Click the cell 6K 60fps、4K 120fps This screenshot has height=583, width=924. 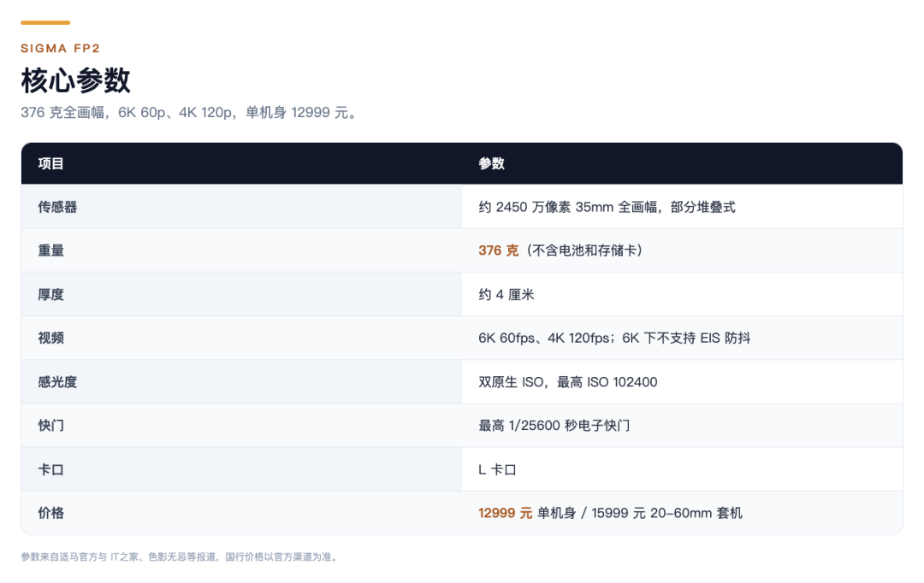(x=614, y=338)
